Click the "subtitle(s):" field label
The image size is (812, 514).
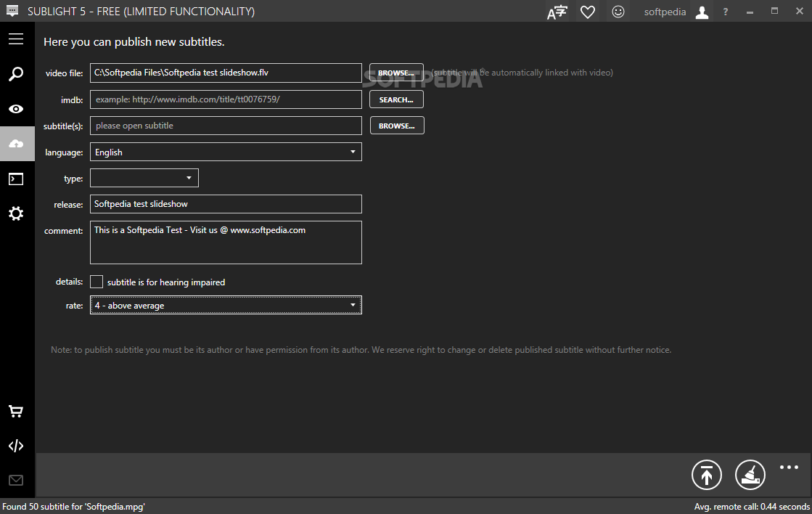[63, 126]
